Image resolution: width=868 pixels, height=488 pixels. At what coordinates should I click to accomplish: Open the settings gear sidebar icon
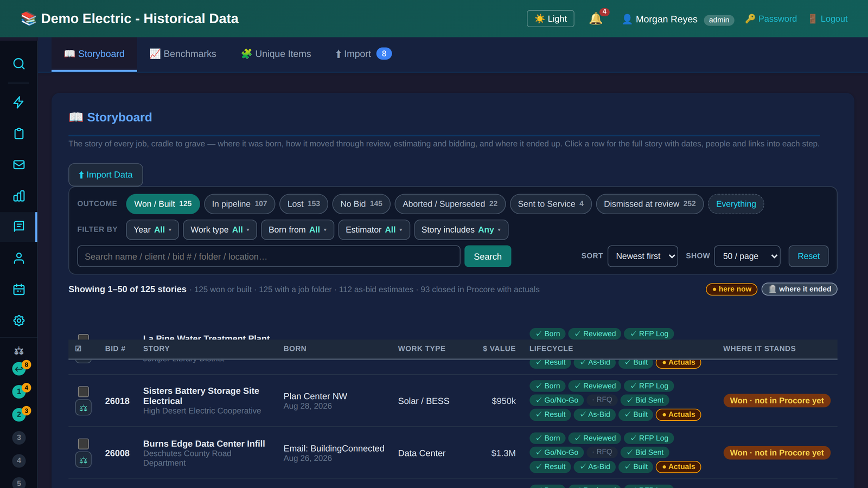[19, 320]
